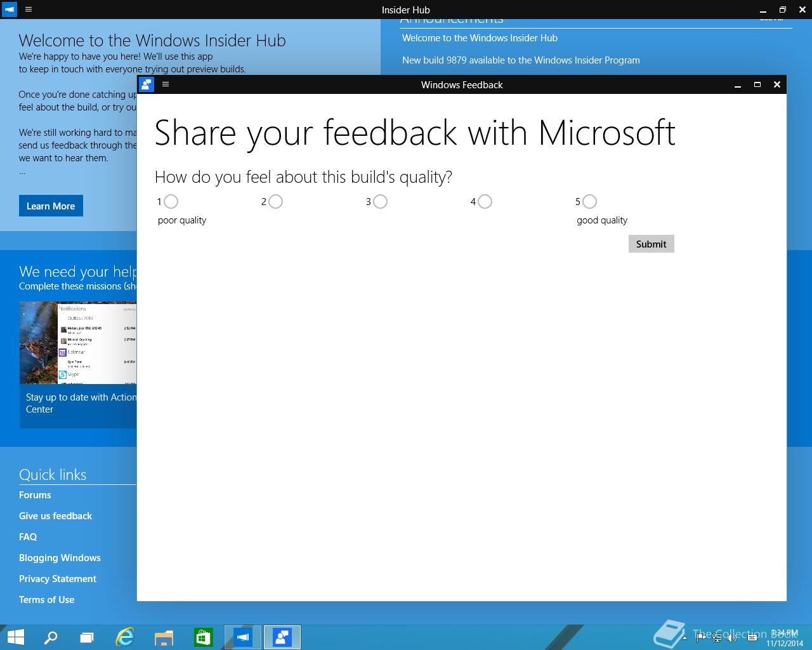Screen dimensions: 812x650
Task: Select quality rating 4 radio button
Action: 485,201
